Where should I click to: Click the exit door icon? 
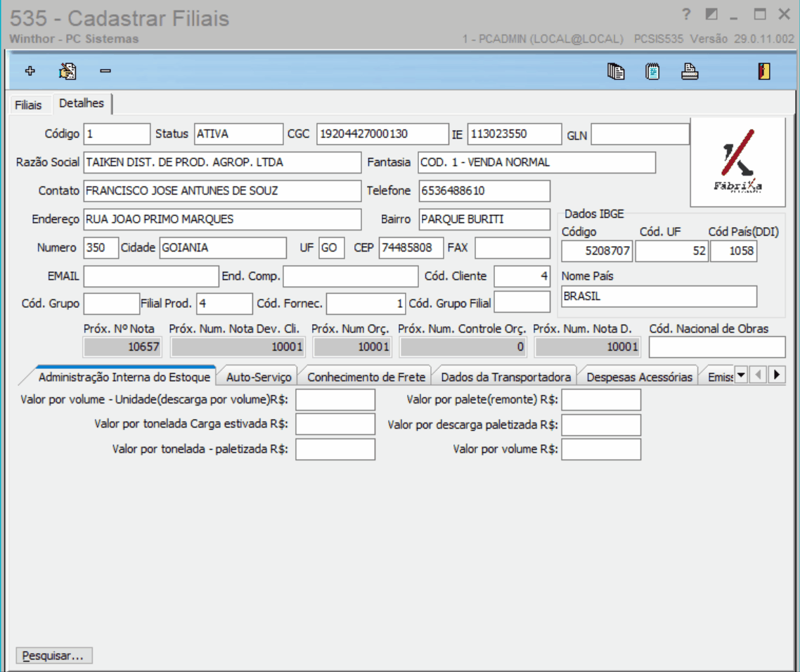coord(763,71)
